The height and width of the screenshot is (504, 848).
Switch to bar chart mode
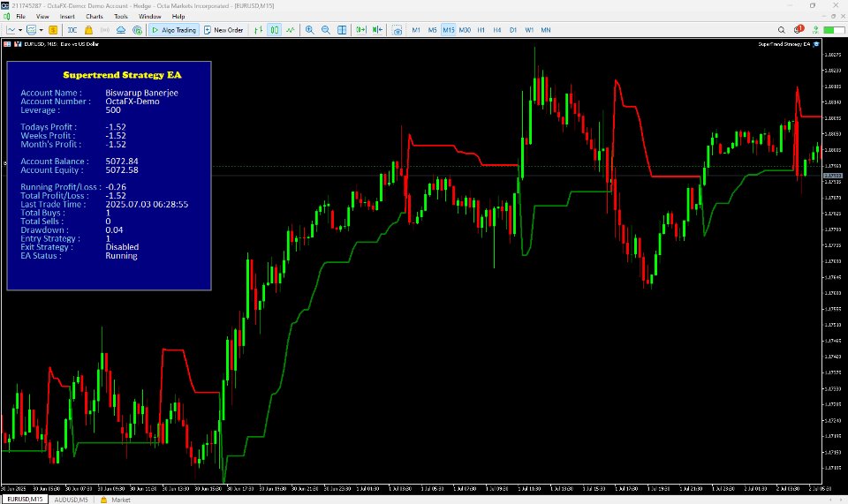(259, 30)
